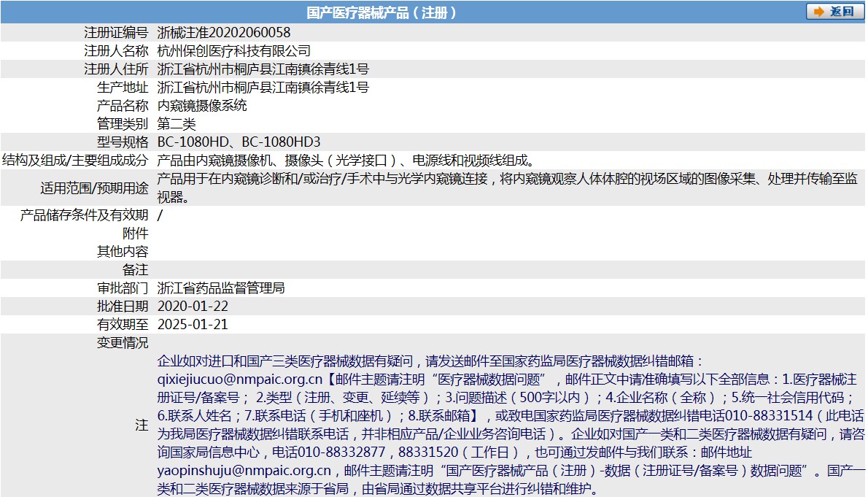Select phone number 010-88331514 in notice
The image size is (868, 497).
[769, 416]
